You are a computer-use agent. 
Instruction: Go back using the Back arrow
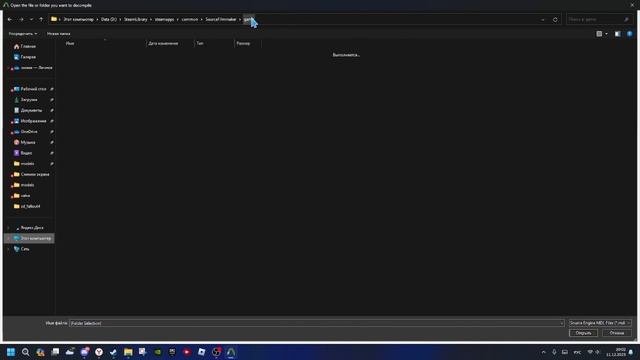click(10, 19)
